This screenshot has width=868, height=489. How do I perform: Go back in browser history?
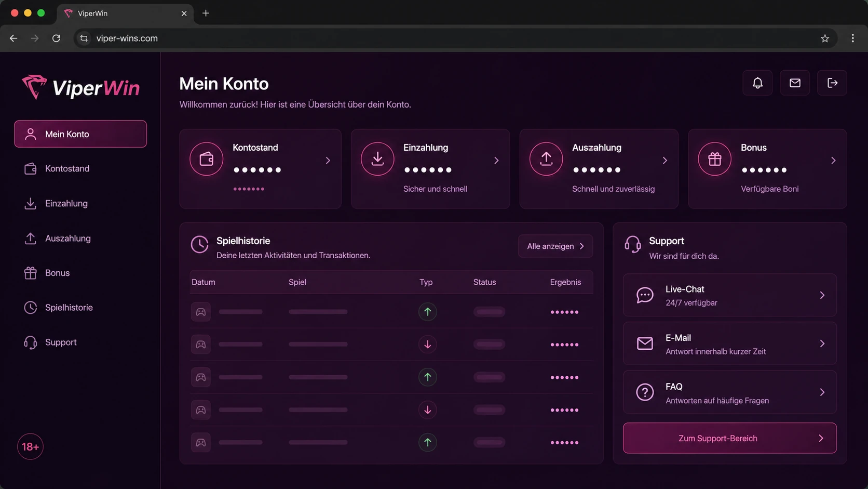[13, 38]
